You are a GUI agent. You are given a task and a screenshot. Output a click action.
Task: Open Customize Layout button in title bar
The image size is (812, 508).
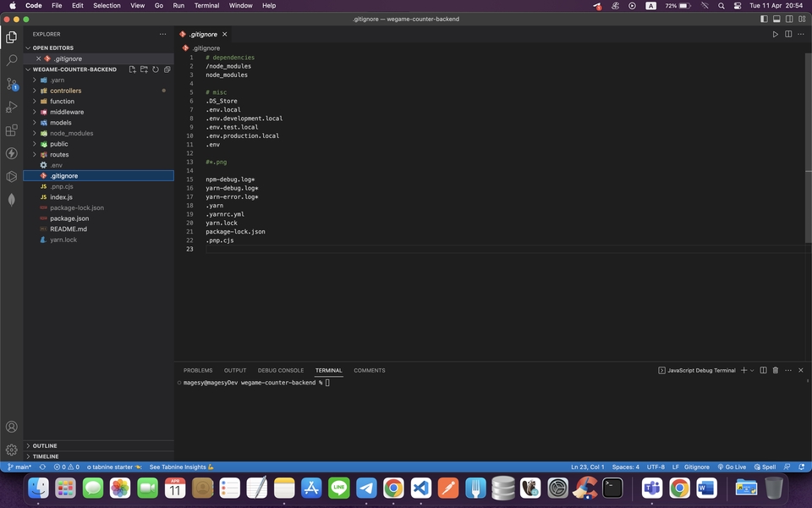(x=802, y=19)
